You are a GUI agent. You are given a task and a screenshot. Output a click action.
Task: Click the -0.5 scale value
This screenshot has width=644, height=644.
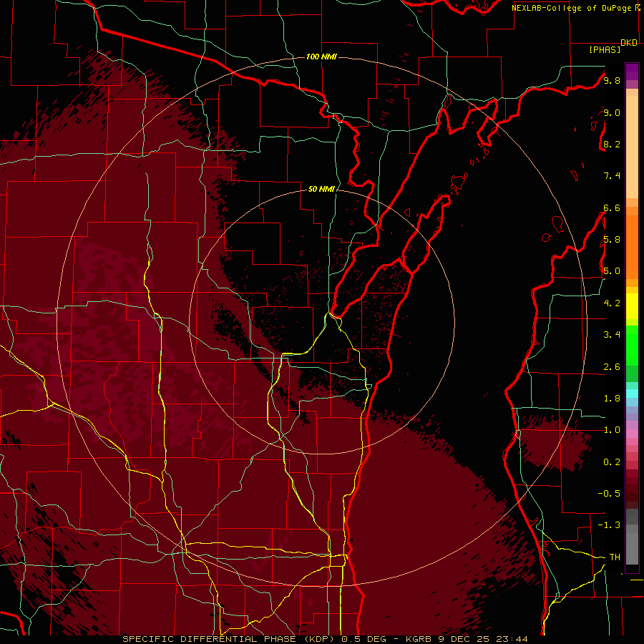[x=609, y=493]
